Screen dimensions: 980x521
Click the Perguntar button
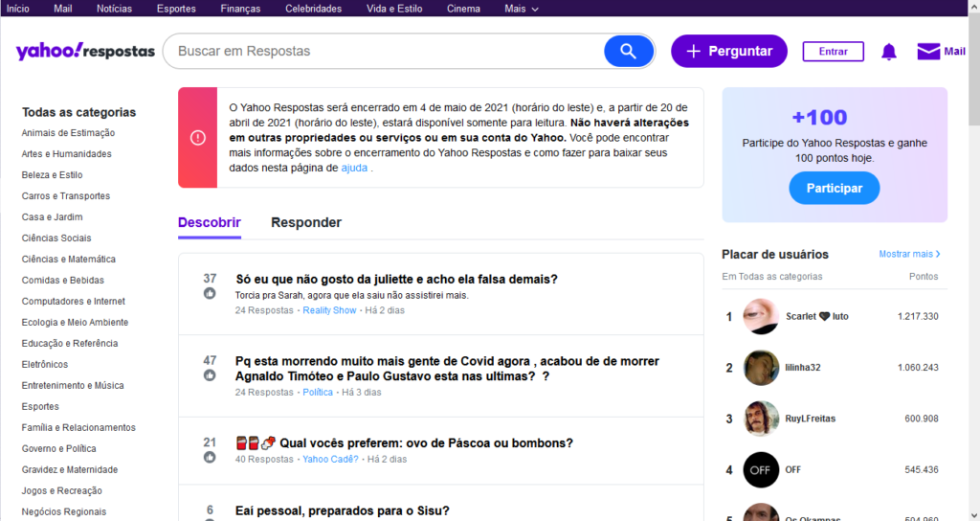(729, 52)
